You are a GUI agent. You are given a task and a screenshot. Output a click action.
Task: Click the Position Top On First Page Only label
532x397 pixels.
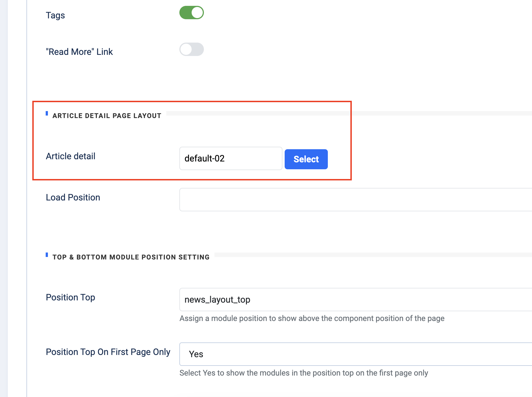(108, 352)
